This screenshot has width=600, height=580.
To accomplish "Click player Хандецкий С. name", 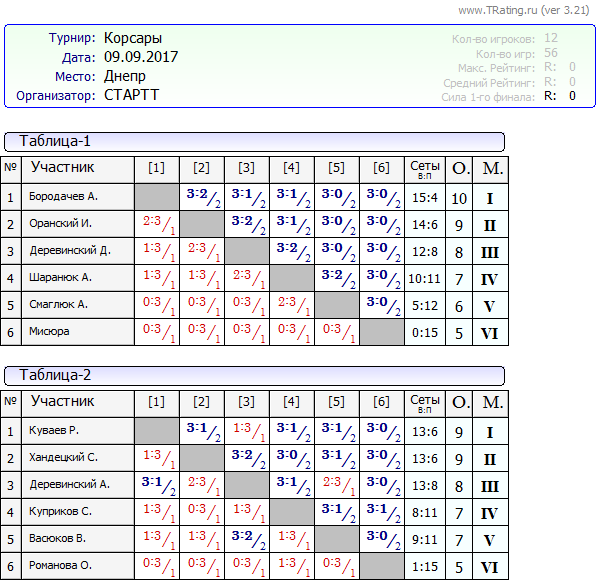I will [62, 458].
